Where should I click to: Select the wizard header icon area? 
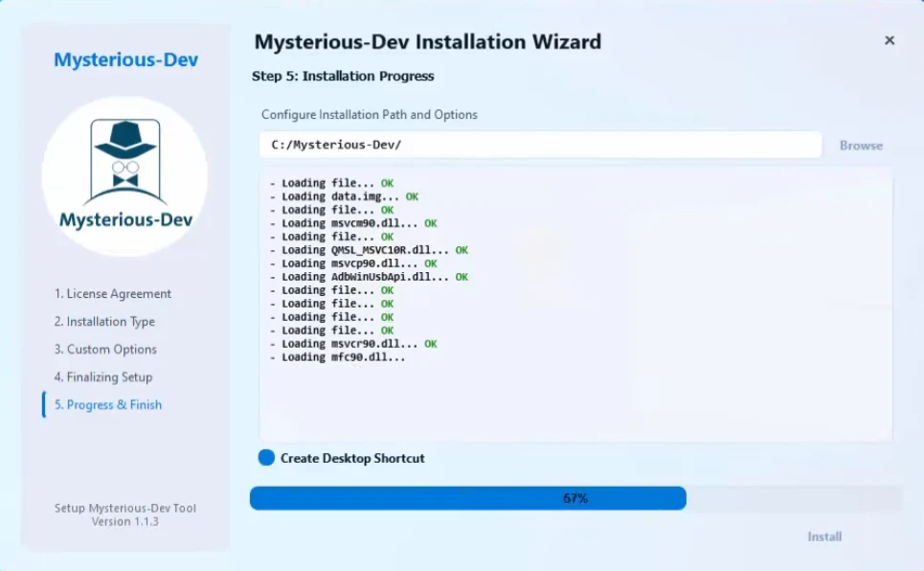tap(124, 175)
